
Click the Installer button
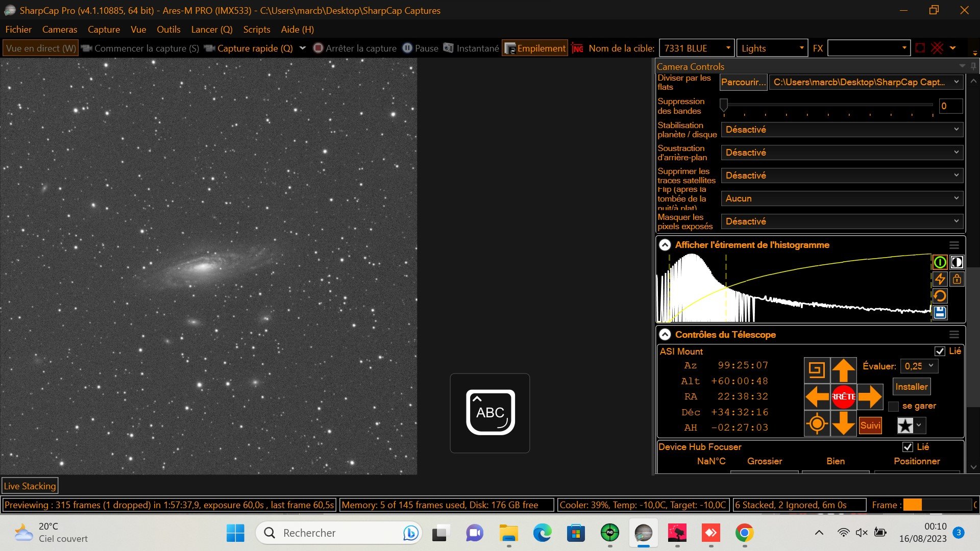(x=912, y=387)
